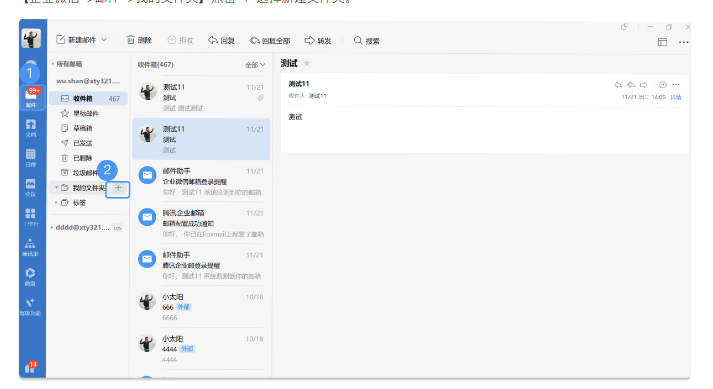Click 回复 reply in the toolbar
Image resolution: width=713 pixels, height=389 pixels.
(221, 40)
